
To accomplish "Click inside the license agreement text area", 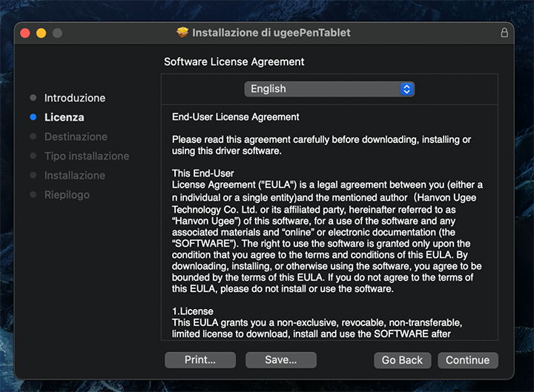I will (328, 222).
